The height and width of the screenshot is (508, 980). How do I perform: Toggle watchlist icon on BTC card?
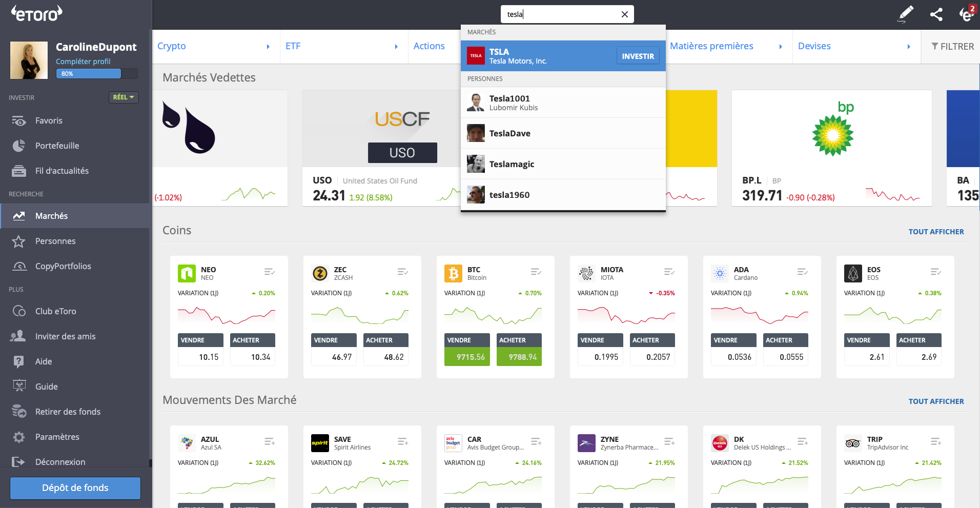[x=536, y=272]
